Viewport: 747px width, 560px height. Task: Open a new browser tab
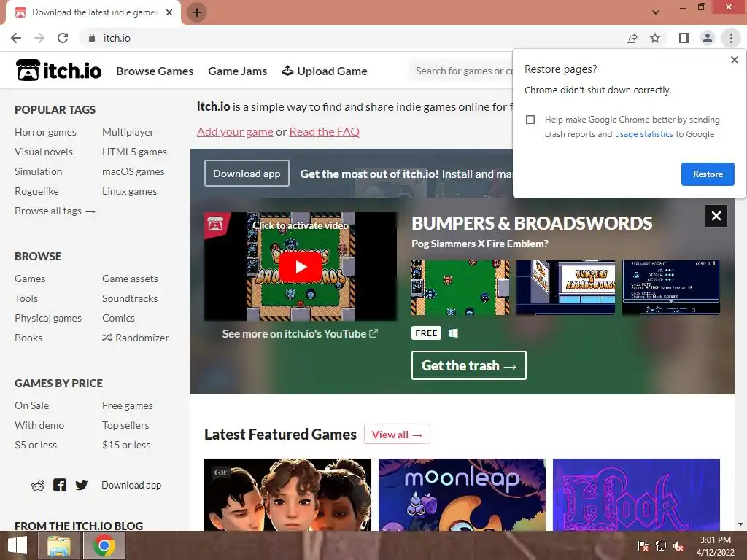(197, 12)
